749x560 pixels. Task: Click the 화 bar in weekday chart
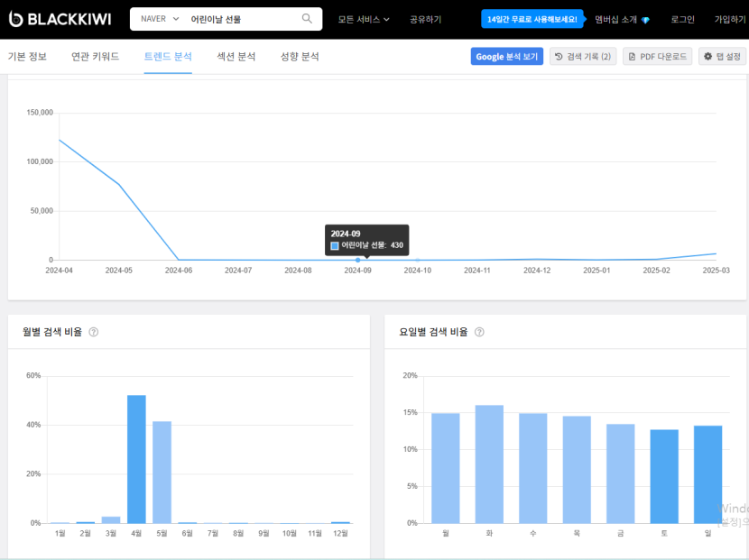coord(489,464)
